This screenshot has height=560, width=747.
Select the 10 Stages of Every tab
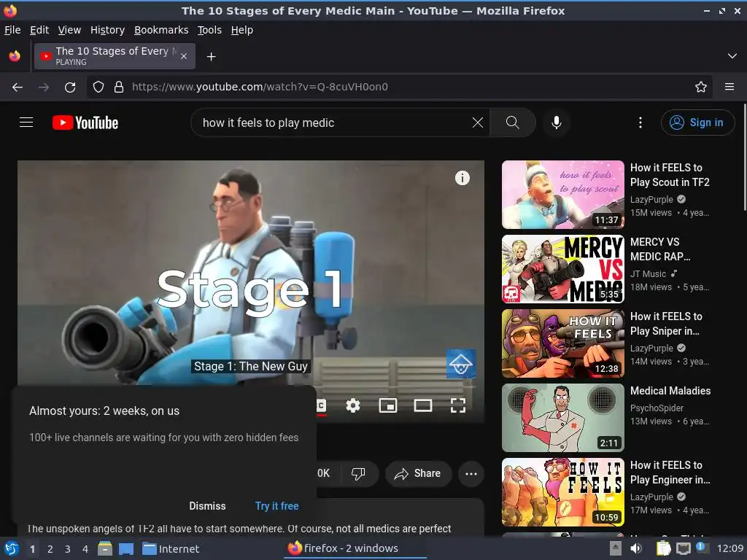point(115,56)
